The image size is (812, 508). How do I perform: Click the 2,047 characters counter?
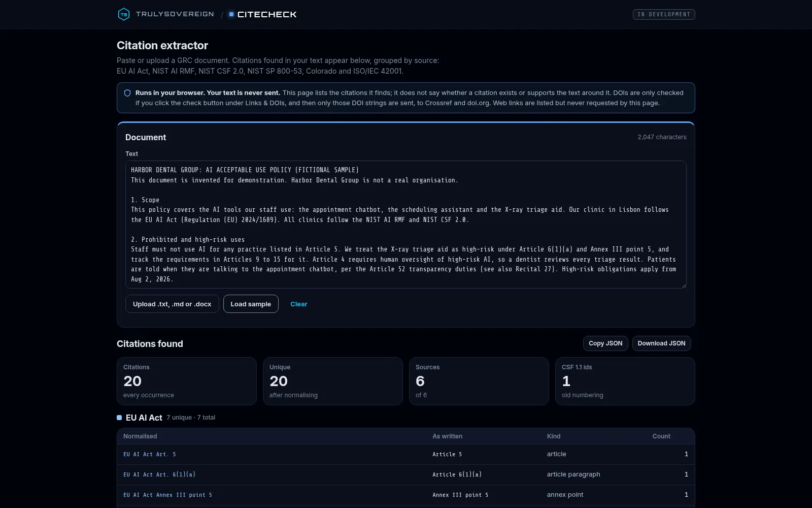pos(662,137)
